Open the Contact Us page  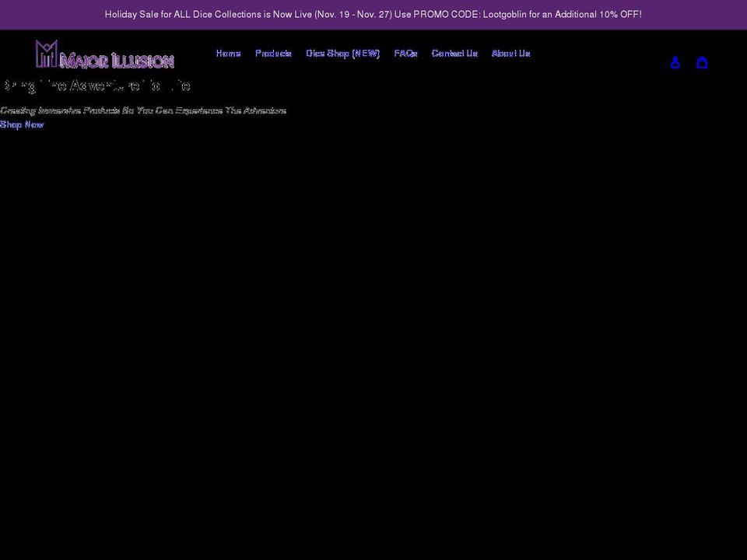(x=454, y=53)
